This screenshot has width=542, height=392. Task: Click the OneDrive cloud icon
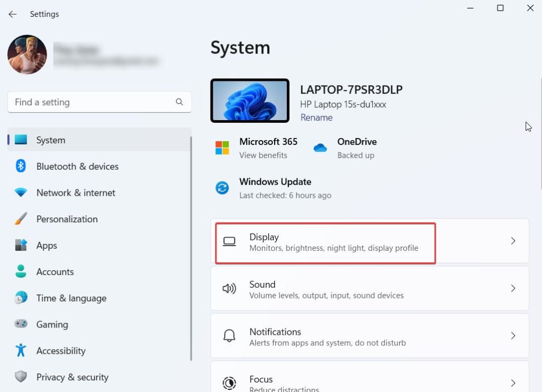(x=320, y=148)
